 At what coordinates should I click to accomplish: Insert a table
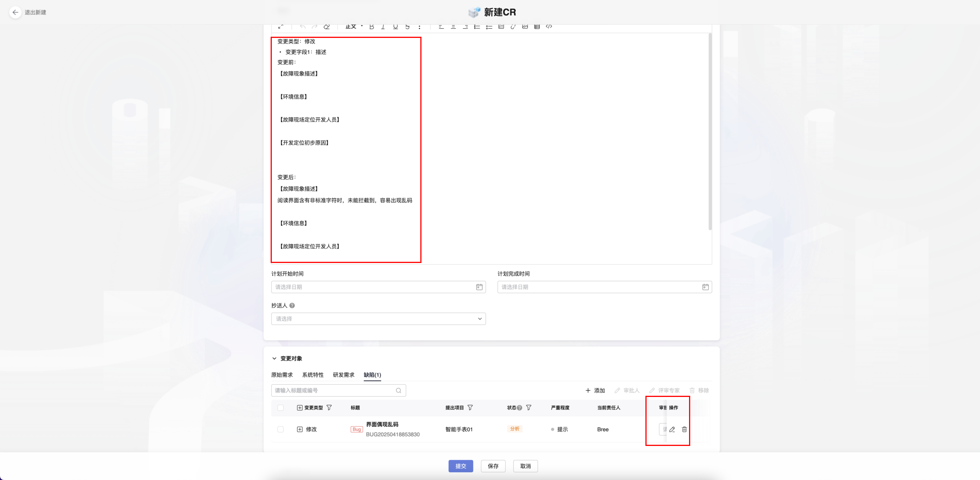coord(537,27)
